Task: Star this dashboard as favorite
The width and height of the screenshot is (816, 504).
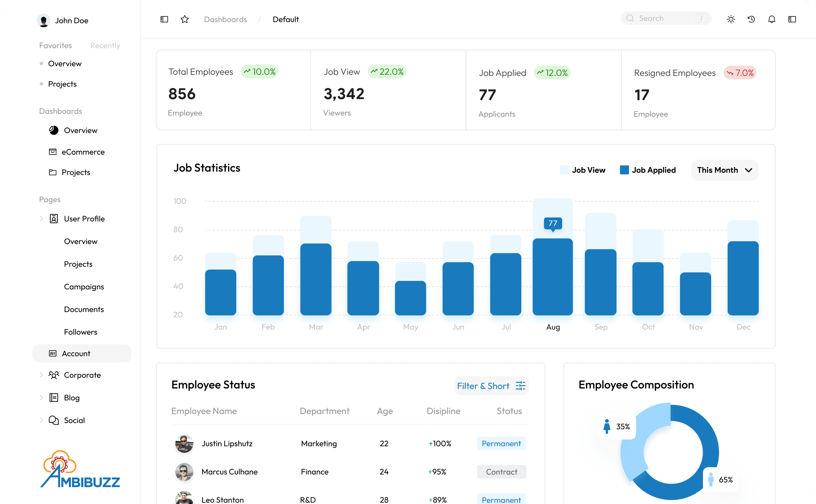Action: coord(185,19)
